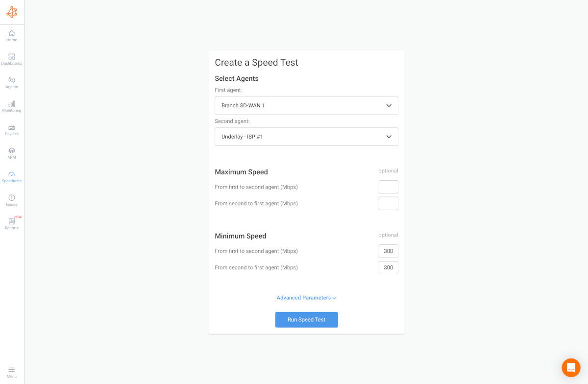Click the Run Speed Test button
Screen dimensions: 588x384
pos(306,319)
